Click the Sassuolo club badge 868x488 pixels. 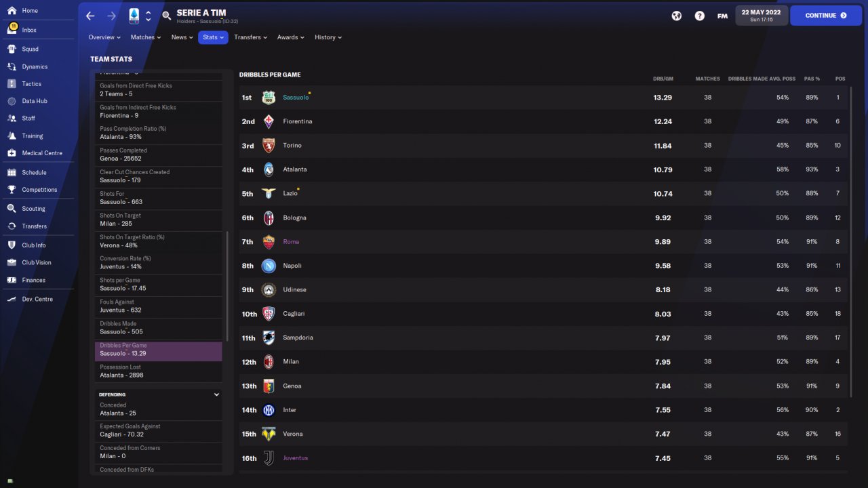[x=269, y=98]
